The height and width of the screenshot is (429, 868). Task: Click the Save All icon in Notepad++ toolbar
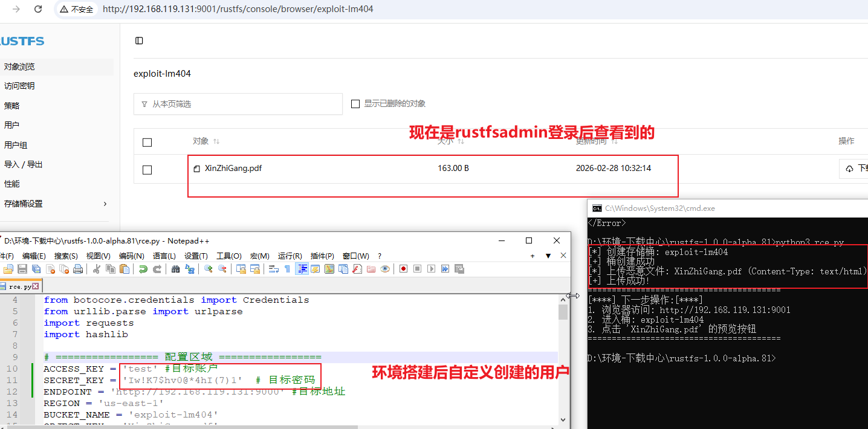35,269
